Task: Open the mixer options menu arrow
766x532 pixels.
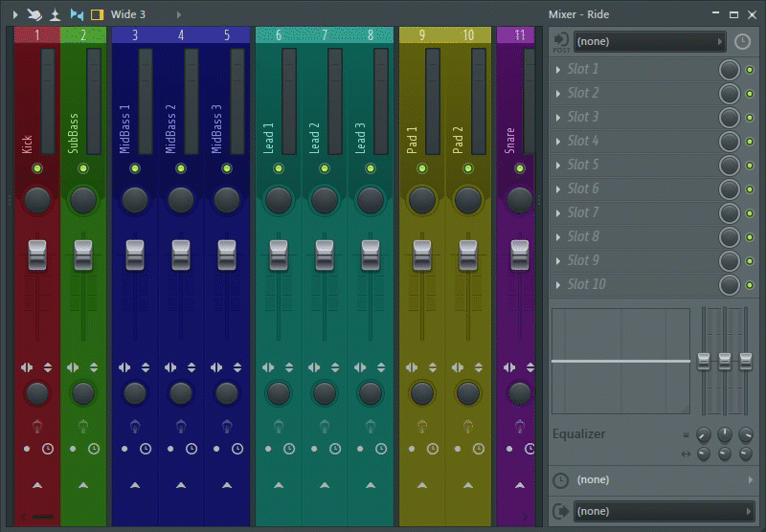Action: 14,14
